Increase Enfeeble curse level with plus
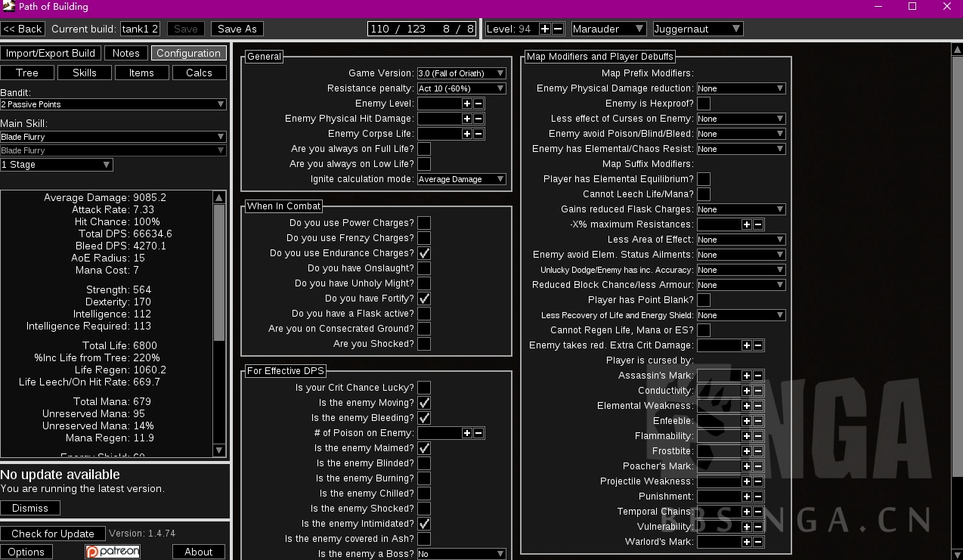 pos(746,421)
